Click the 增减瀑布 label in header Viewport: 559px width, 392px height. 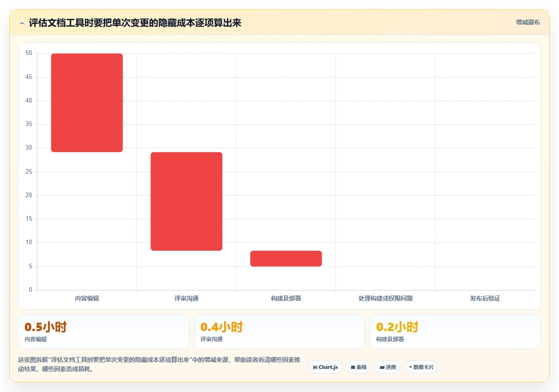coord(528,22)
